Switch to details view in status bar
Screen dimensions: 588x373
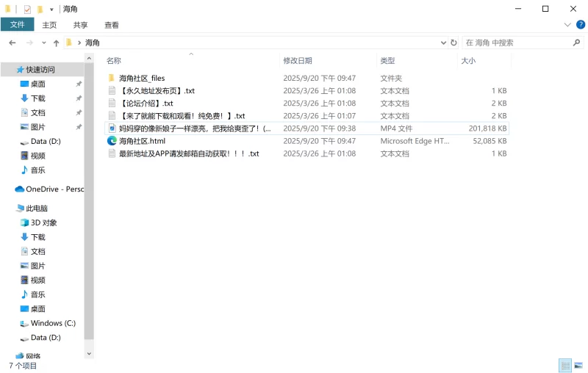[565, 366]
